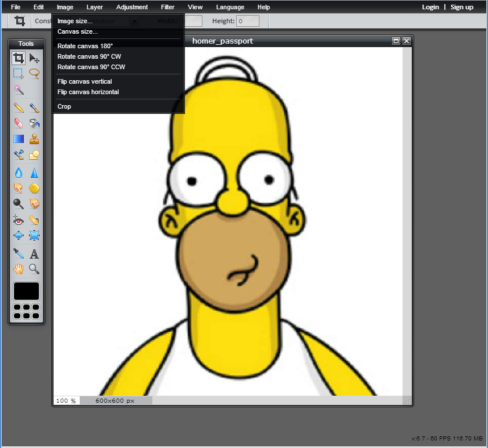Select the Move tool in Tools panel
This screenshot has height=448, width=488.
point(34,58)
